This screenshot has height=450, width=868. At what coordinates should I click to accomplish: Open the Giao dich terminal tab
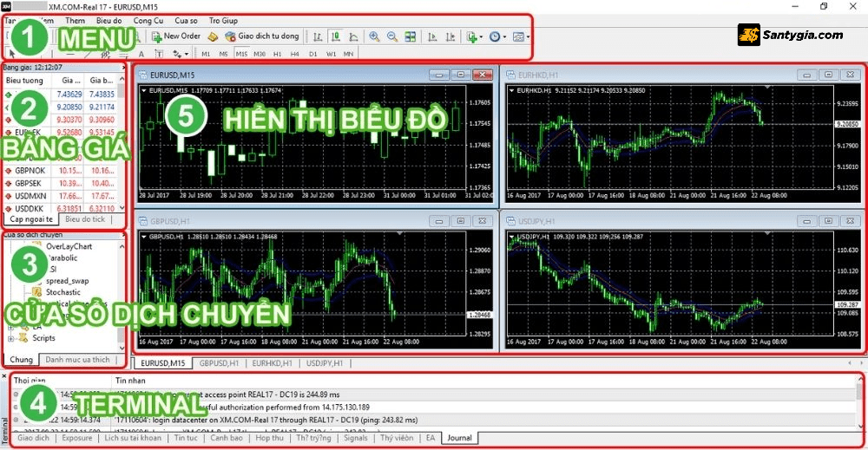[33, 438]
